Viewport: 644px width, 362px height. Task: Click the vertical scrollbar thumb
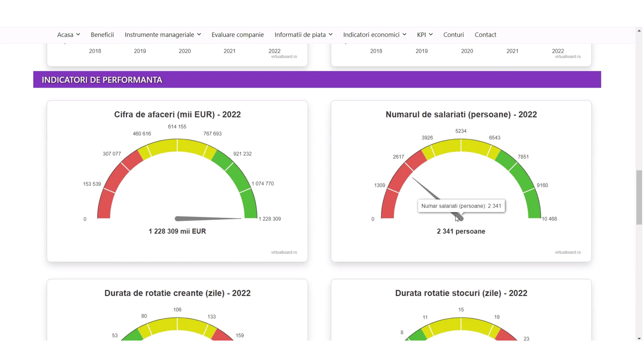(639, 197)
